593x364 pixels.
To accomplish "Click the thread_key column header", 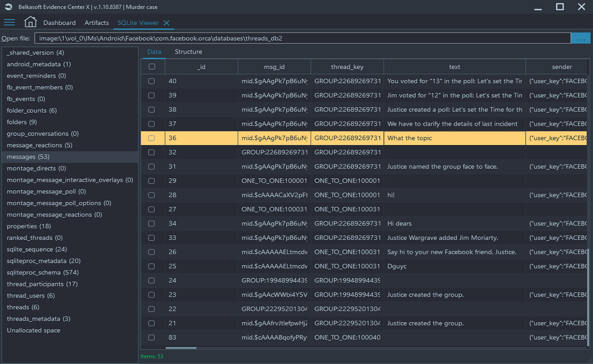I will [x=347, y=67].
